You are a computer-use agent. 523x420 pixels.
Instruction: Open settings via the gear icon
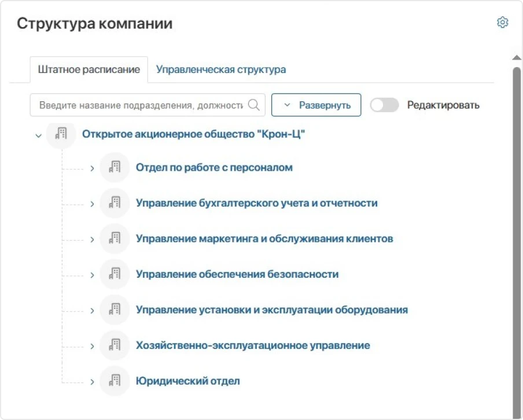pyautogui.click(x=502, y=23)
